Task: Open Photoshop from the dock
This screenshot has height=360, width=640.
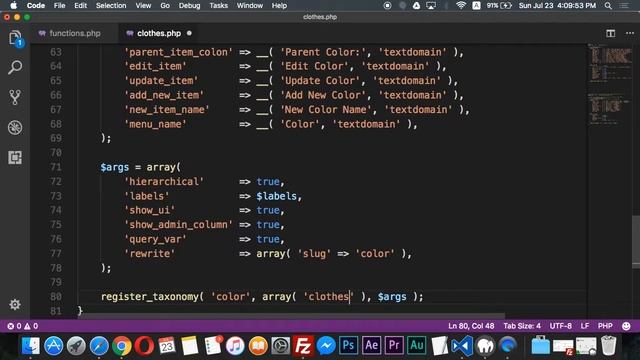Action: coord(348,346)
